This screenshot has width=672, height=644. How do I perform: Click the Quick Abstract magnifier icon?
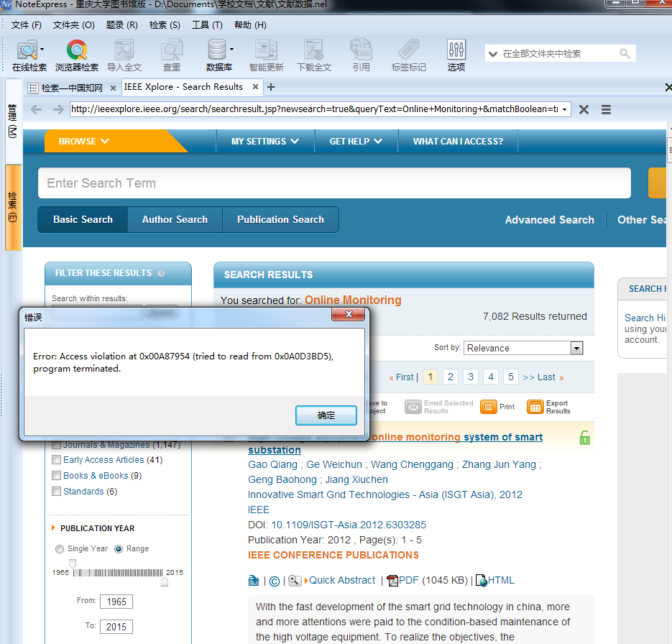tap(295, 581)
